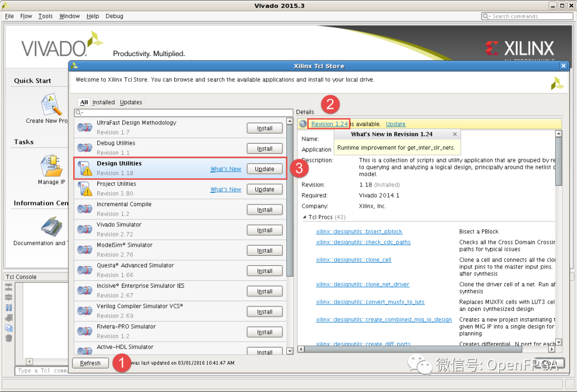Click Install for Incremental Compile

coord(264,209)
